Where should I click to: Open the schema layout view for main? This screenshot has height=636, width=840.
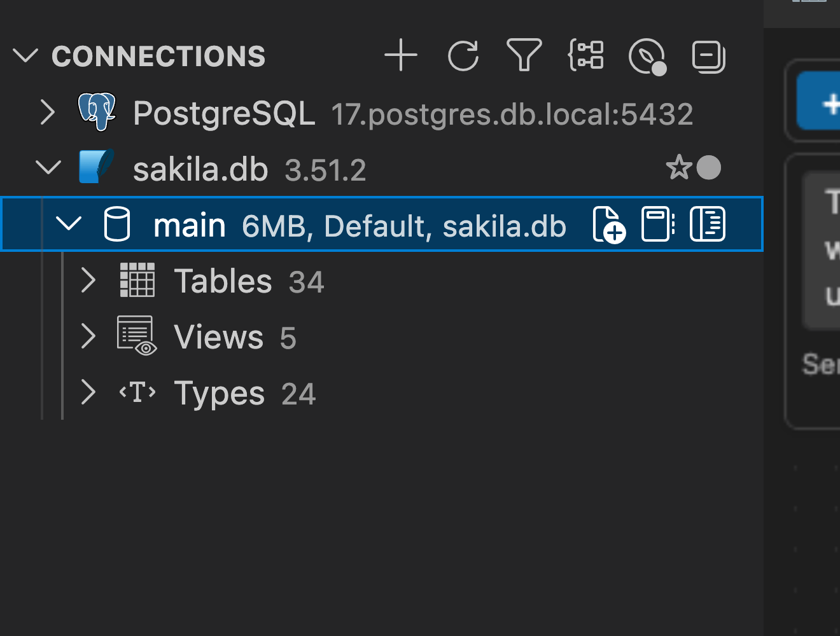pos(708,224)
